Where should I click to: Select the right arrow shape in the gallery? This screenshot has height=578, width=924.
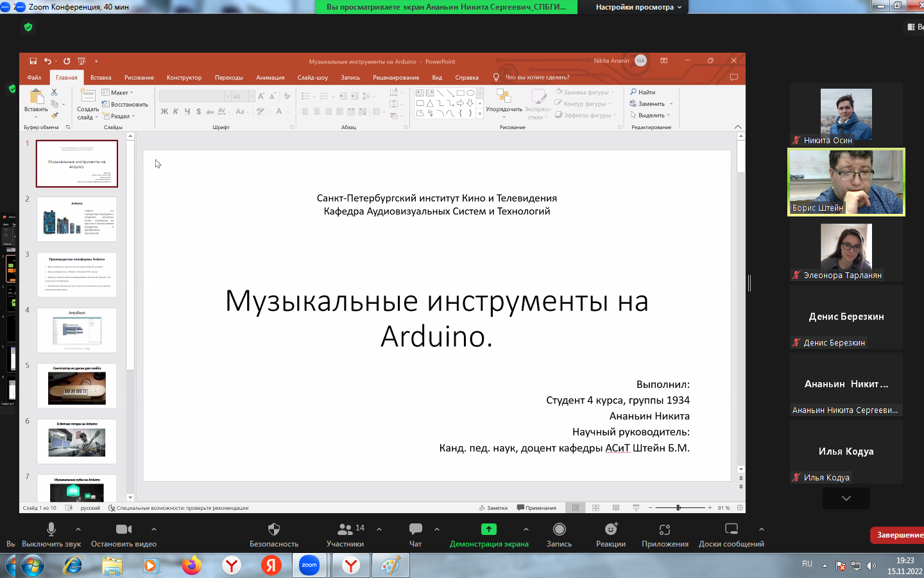[x=460, y=103]
